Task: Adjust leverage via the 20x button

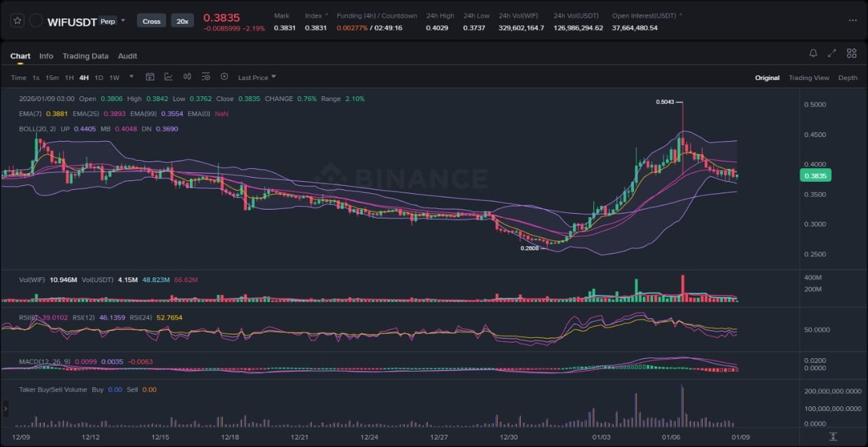Action: click(x=182, y=21)
